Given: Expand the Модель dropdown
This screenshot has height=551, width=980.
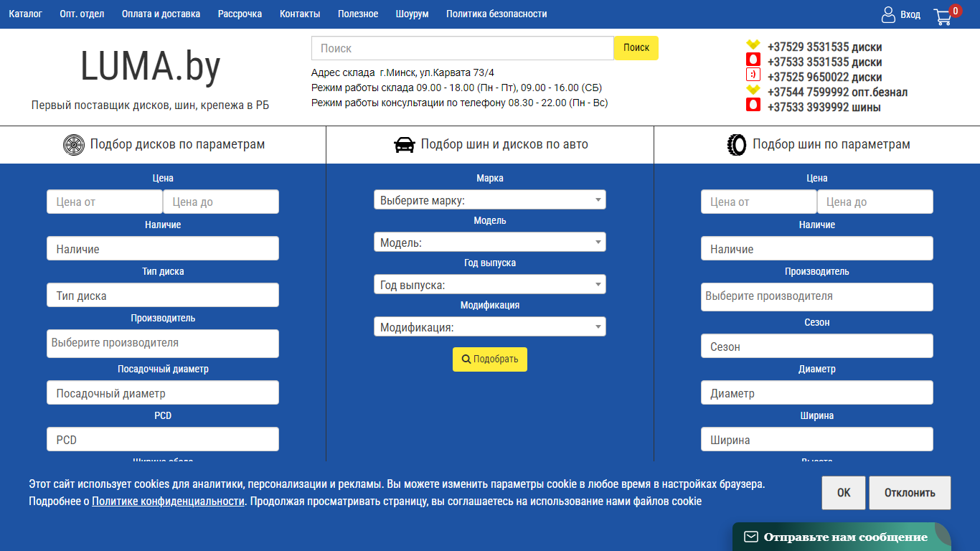Looking at the screenshot, I should [x=490, y=242].
